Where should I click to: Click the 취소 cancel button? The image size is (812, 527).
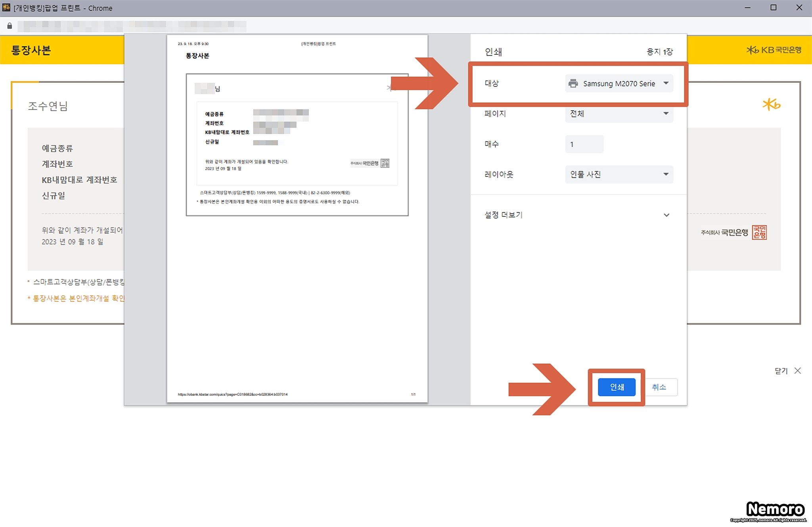coord(659,387)
